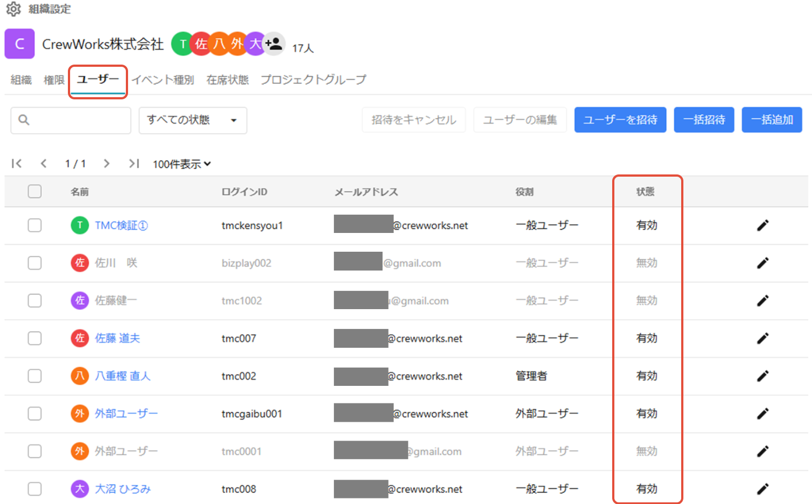Viewport: 812px width, 504px height.
Task: Click the organization settings gear icon
Action: [x=13, y=9]
